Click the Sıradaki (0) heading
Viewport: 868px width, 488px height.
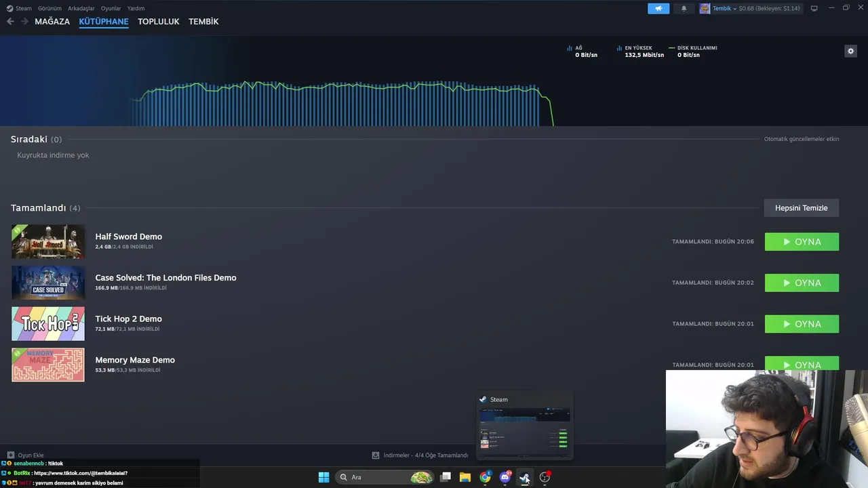pos(36,139)
